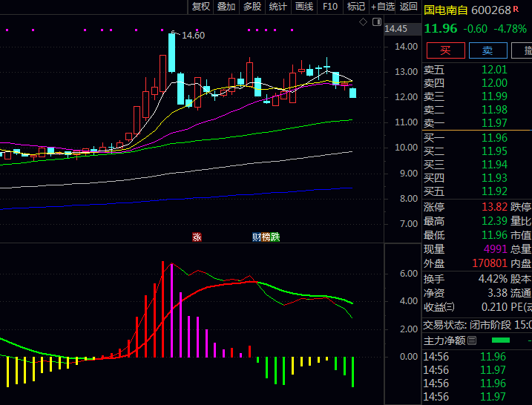Click the green 主力净额 indicator bar

[x=501, y=340]
